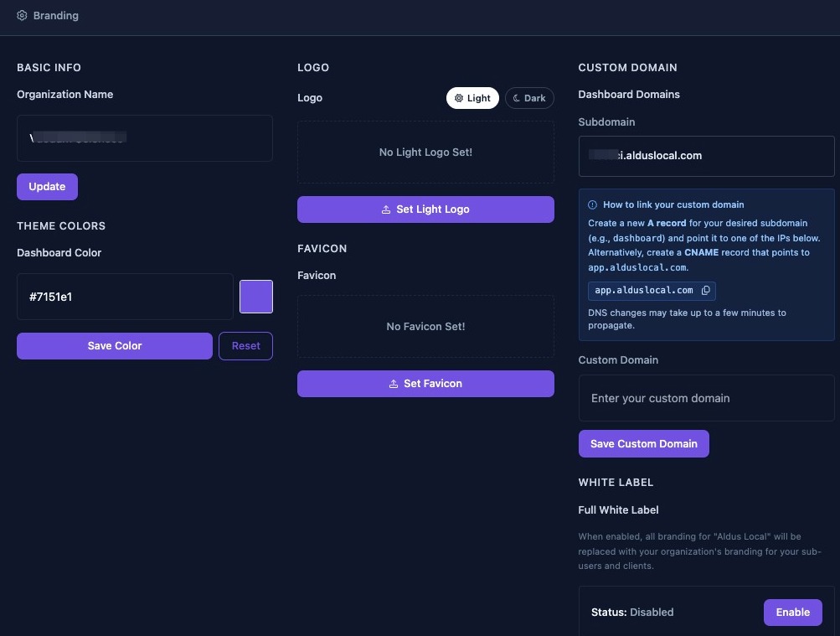Click the Set Favicon button
This screenshot has width=840, height=636.
pyautogui.click(x=426, y=384)
